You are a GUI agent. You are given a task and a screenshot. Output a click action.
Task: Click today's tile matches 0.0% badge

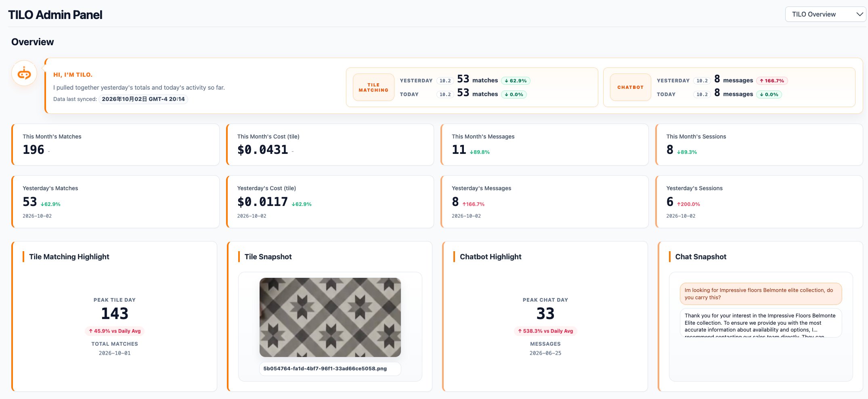pyautogui.click(x=514, y=94)
